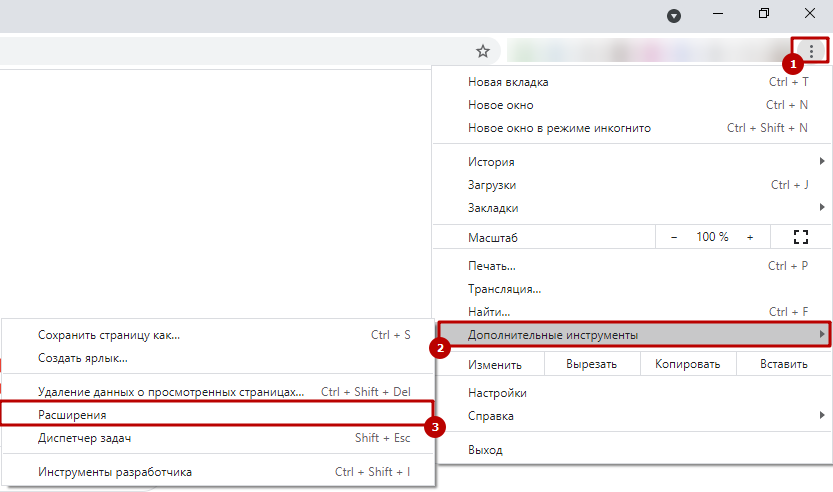
Task: Click the three-dot Chrome menu icon
Action: point(811,50)
